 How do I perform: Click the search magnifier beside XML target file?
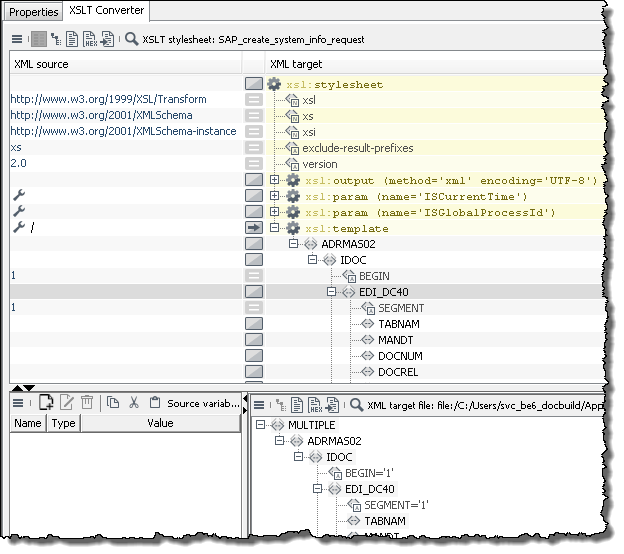point(356,404)
